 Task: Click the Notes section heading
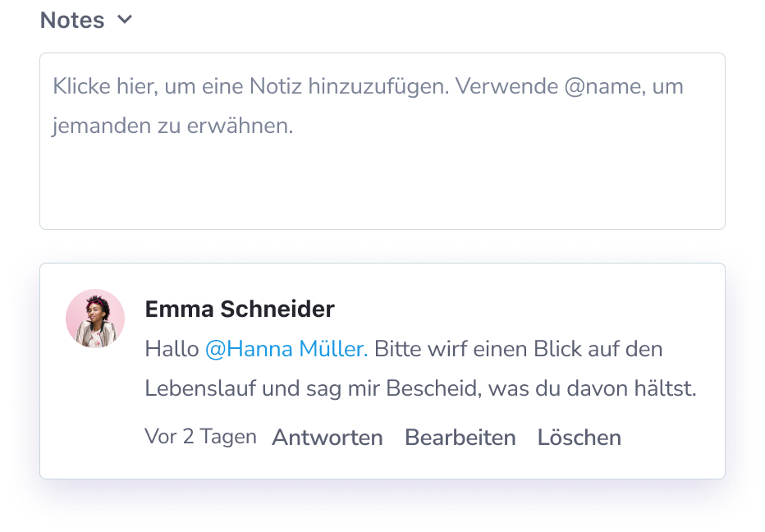tap(72, 20)
